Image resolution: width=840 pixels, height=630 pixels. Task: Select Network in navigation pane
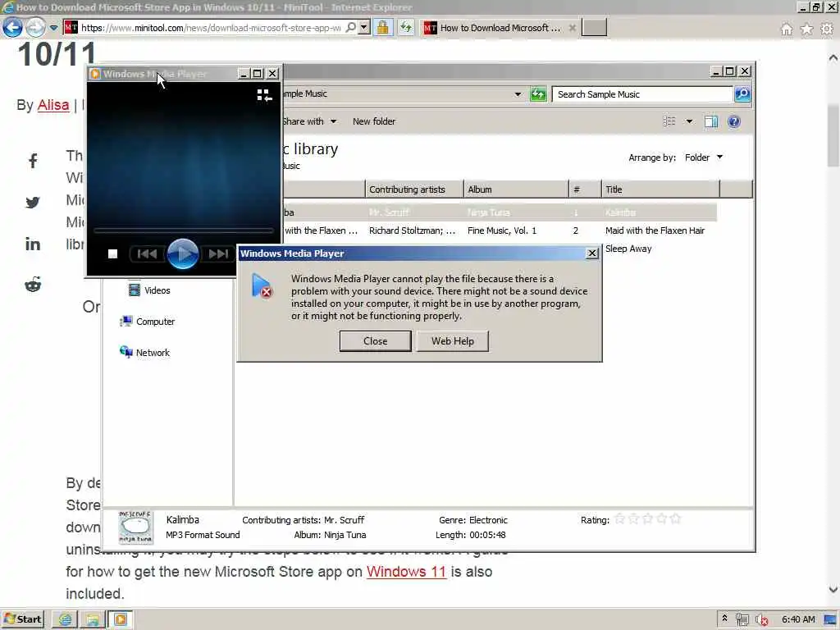coord(144,353)
